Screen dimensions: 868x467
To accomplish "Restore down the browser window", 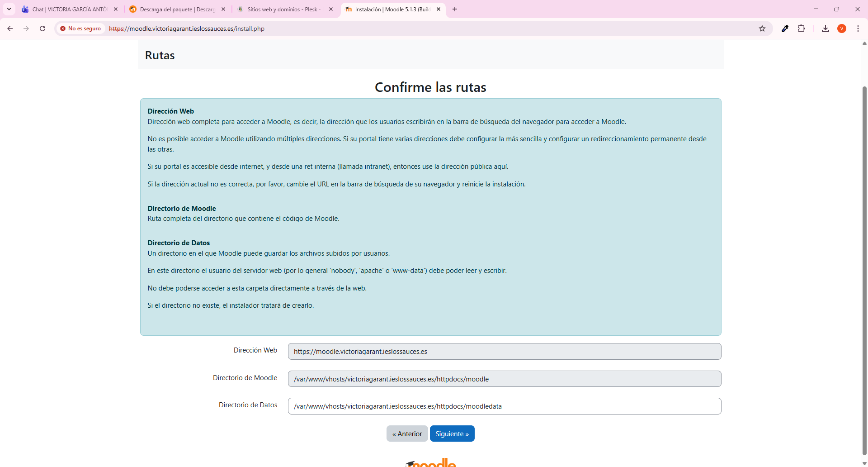I will click(837, 9).
